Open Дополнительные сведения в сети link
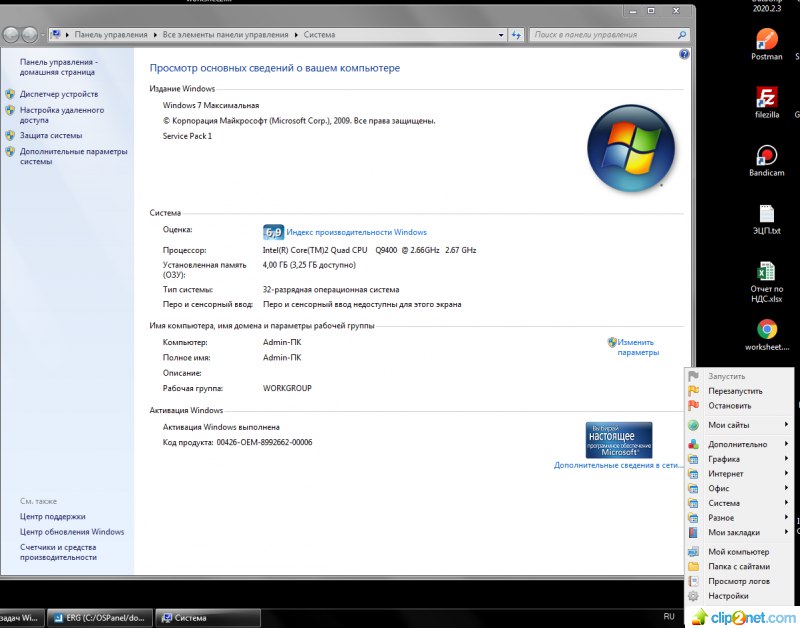This screenshot has height=628, width=800. 617,465
